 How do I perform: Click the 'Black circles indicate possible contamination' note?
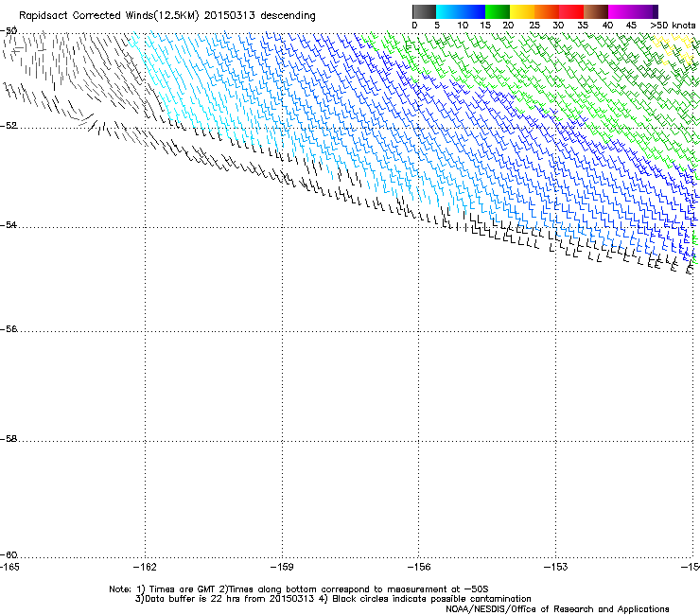tap(431, 599)
